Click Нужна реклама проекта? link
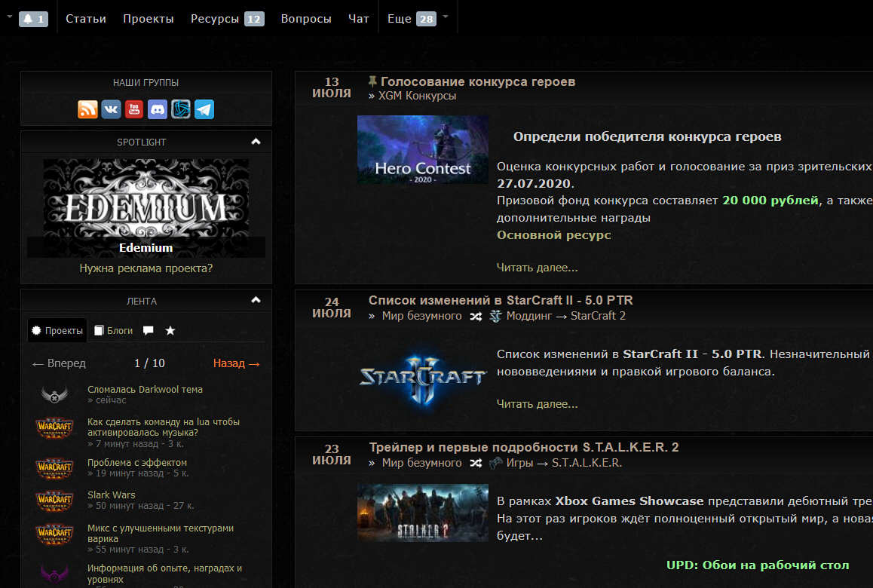Image resolution: width=873 pixels, height=588 pixels. (x=145, y=268)
